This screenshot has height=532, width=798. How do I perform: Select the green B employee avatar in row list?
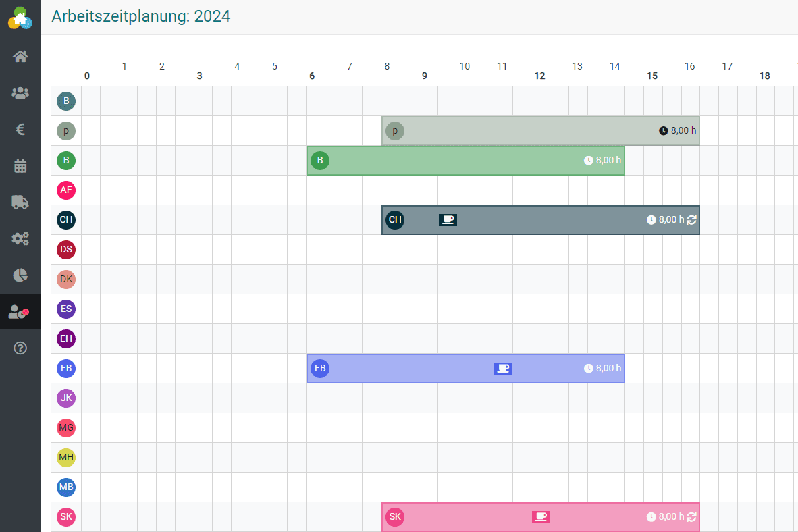point(66,161)
